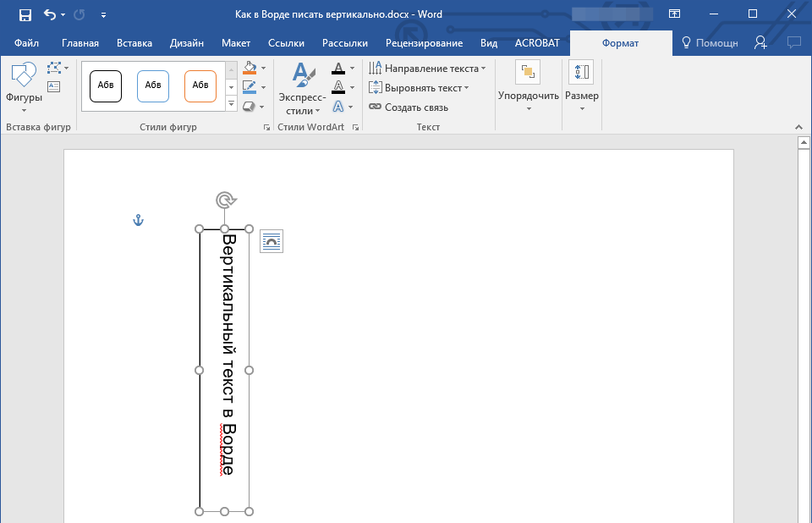Click the right-middle sizing handle of text box
Image resolution: width=812 pixels, height=523 pixels.
(249, 370)
